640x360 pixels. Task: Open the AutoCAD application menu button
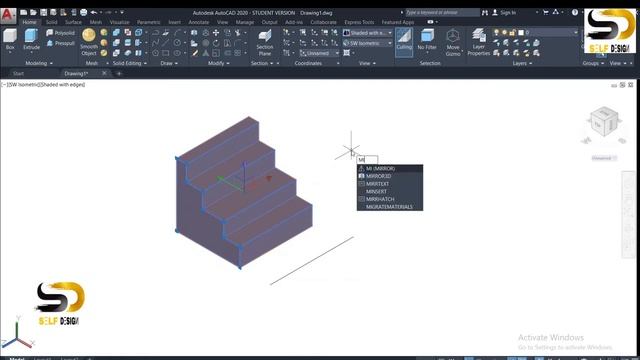[x=8, y=16]
